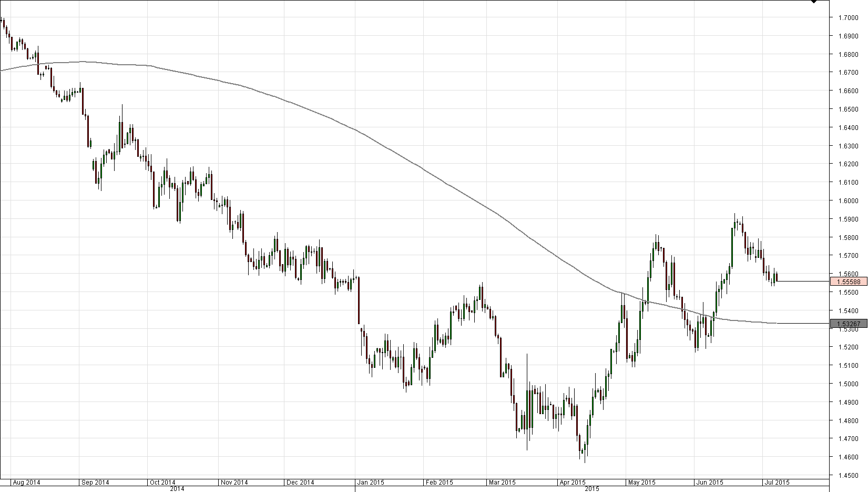Click the Jul 2015 date label
Screen dimensions: 868x492
tap(777, 482)
